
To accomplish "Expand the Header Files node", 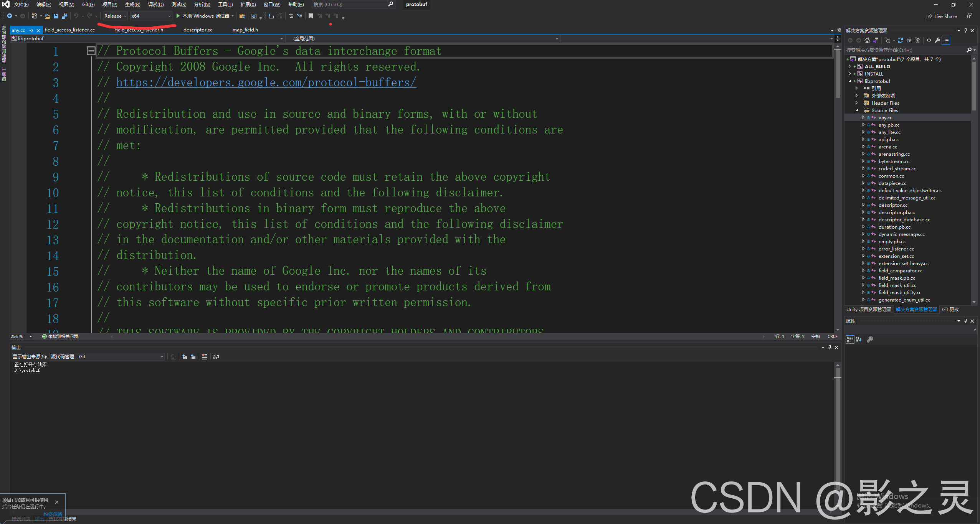I will pos(857,103).
